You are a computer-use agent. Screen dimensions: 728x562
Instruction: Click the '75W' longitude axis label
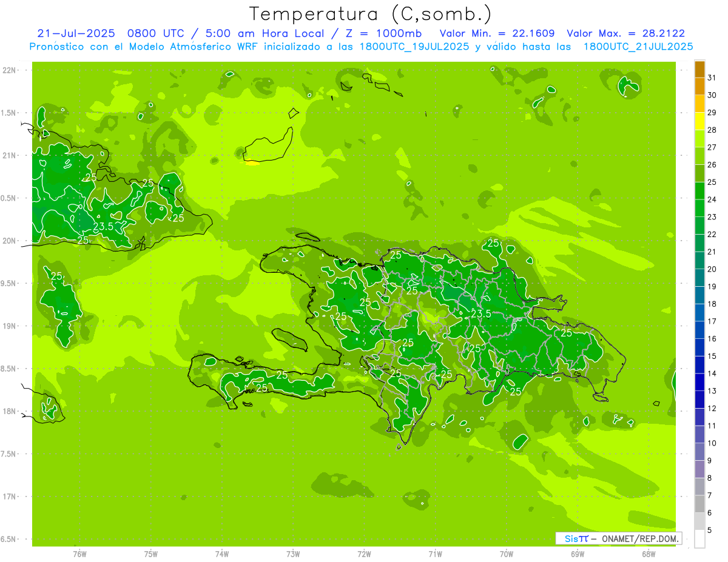151,554
